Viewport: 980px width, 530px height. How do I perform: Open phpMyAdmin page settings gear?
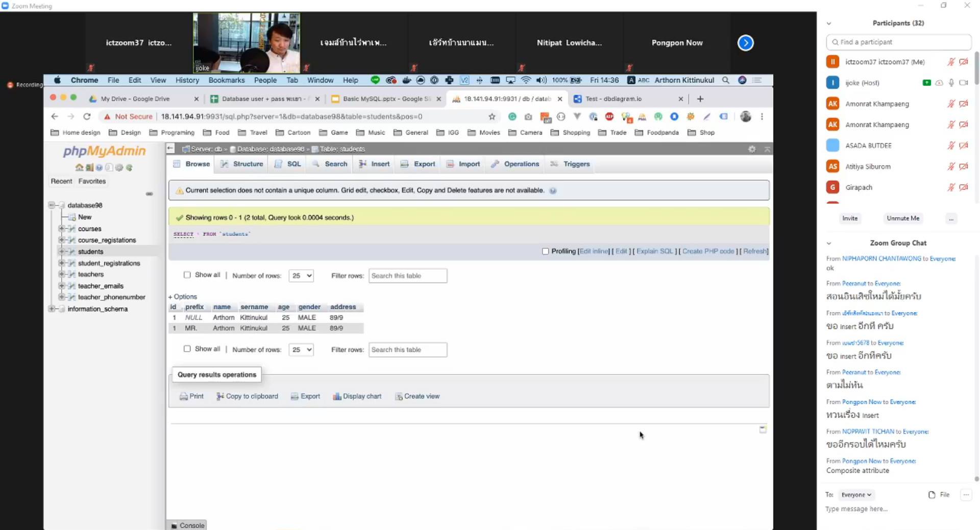751,149
